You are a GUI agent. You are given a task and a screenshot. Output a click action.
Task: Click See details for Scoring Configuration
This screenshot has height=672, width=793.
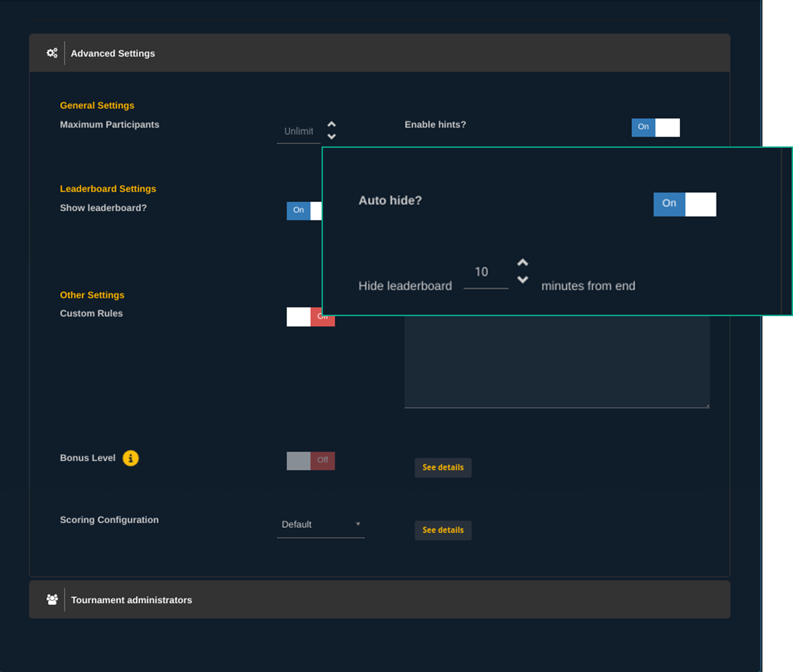pyautogui.click(x=443, y=530)
